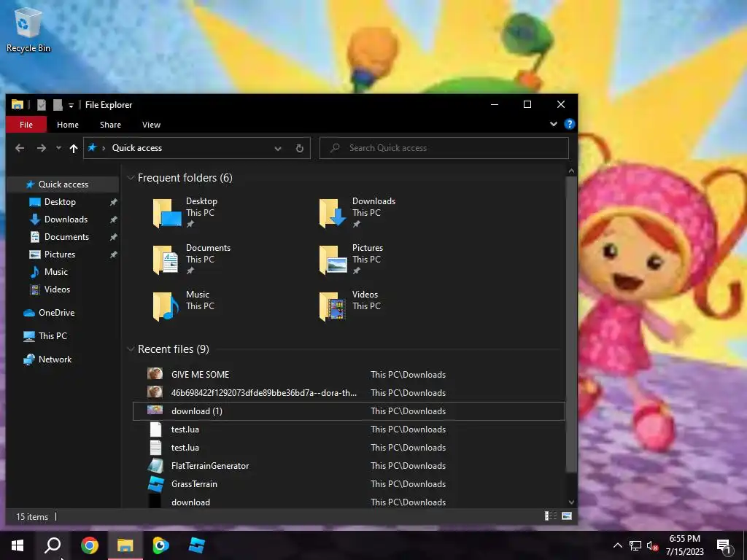Open the recent locations dropdown
The height and width of the screenshot is (560, 747).
tap(58, 148)
